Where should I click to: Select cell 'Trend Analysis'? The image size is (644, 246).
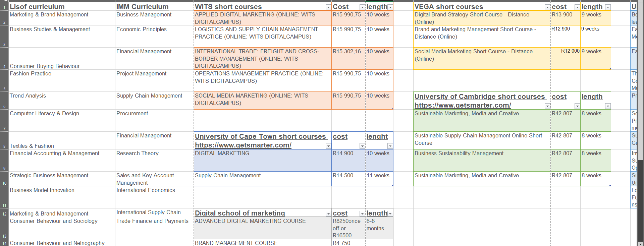tap(62, 101)
